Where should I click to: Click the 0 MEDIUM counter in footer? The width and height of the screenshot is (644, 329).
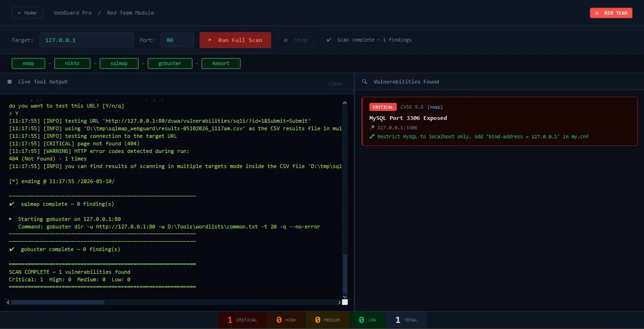pos(327,320)
